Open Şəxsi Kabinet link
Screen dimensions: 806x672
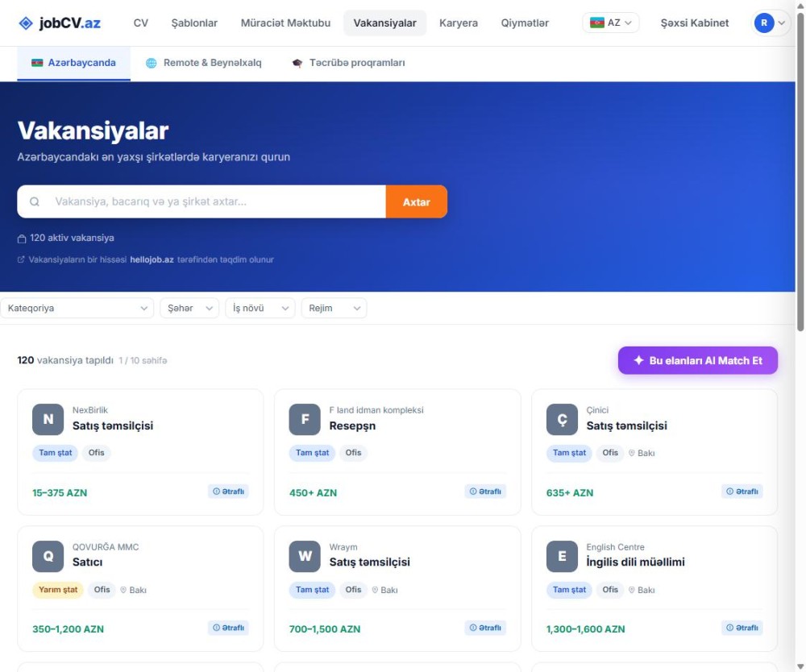[x=695, y=23]
